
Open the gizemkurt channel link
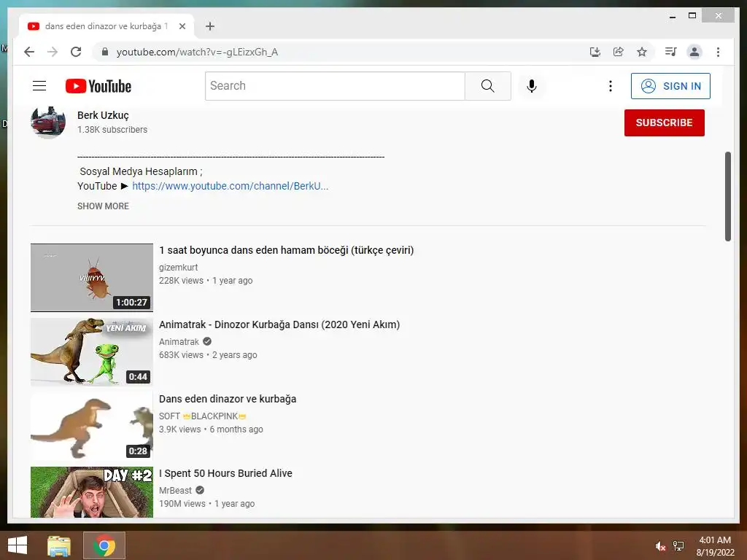click(x=178, y=268)
